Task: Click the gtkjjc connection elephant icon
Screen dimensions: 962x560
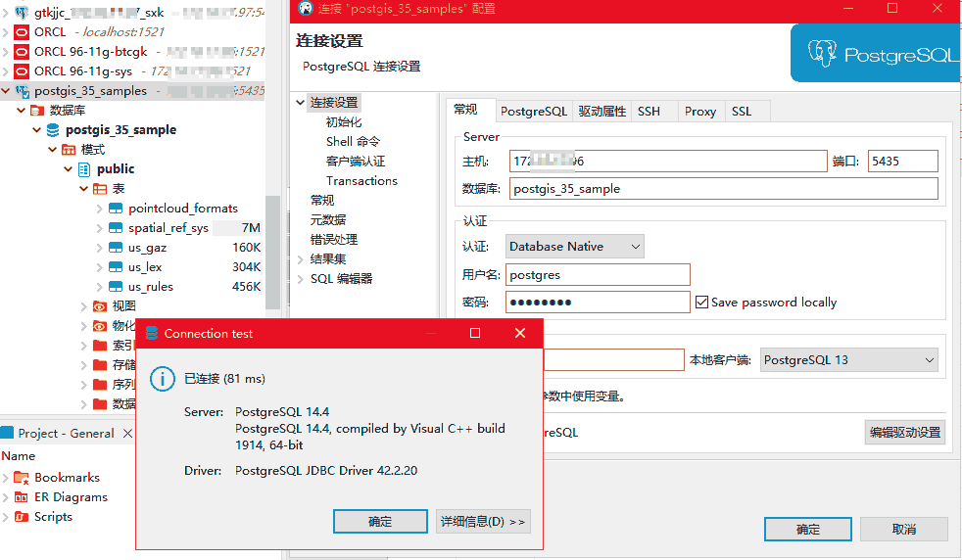Action: coord(22,13)
